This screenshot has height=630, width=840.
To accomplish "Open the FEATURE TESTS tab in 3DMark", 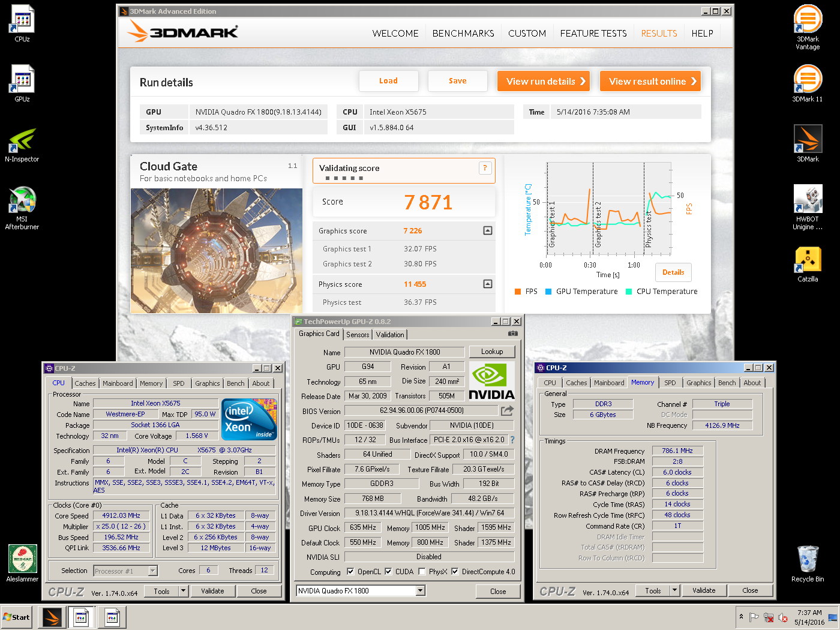I will pos(593,34).
